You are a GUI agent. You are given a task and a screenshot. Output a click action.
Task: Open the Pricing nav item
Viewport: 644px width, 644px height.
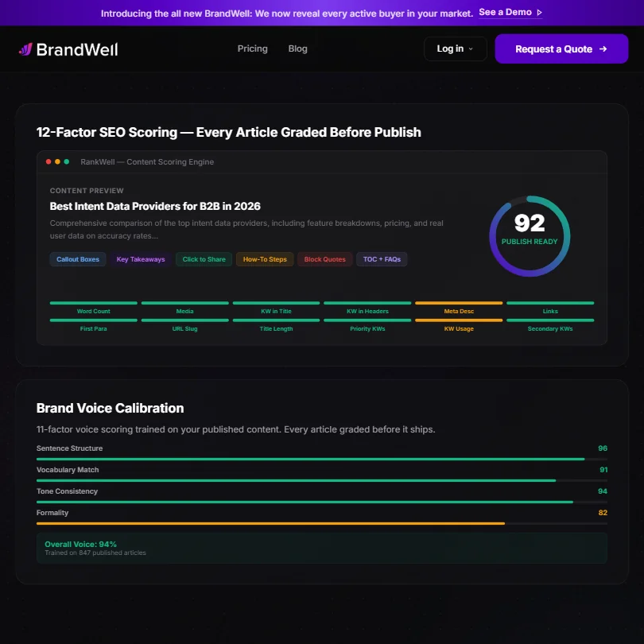252,48
